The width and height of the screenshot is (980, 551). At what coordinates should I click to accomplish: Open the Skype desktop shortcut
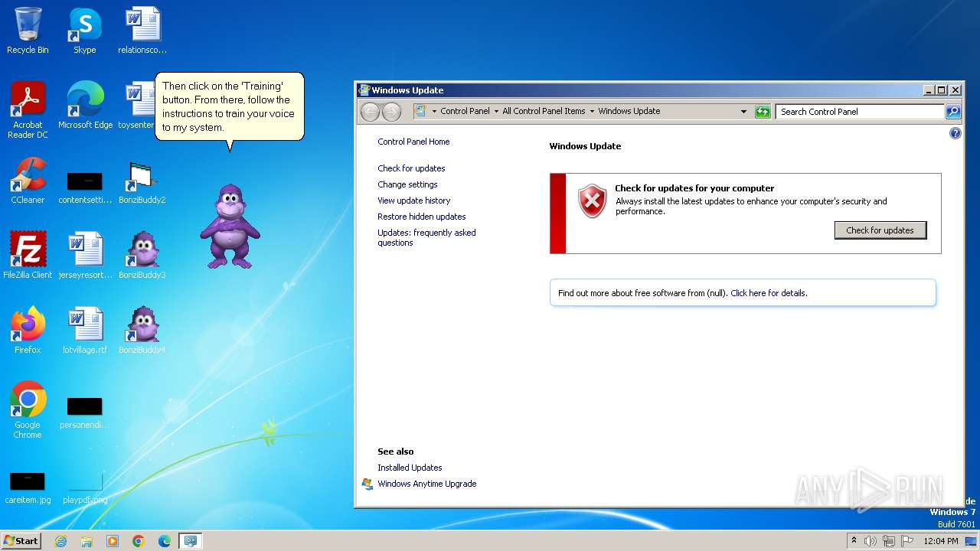pos(85,31)
